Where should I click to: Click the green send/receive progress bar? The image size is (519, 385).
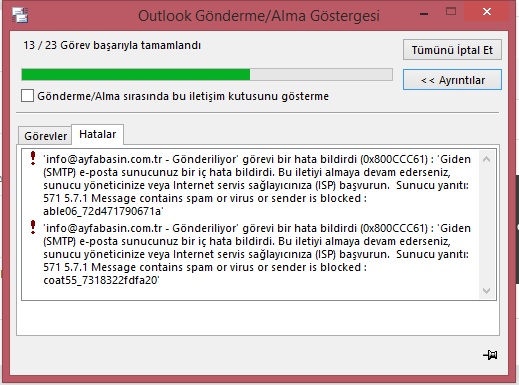(207, 74)
